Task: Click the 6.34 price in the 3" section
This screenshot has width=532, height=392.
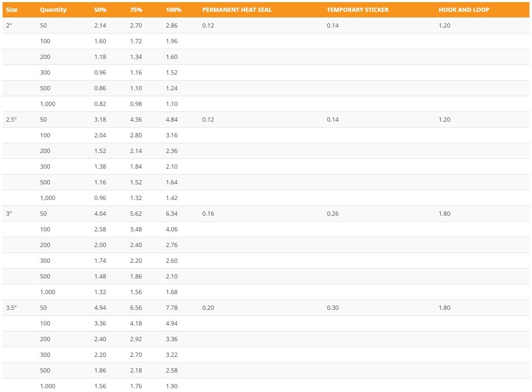Action: [x=172, y=214]
